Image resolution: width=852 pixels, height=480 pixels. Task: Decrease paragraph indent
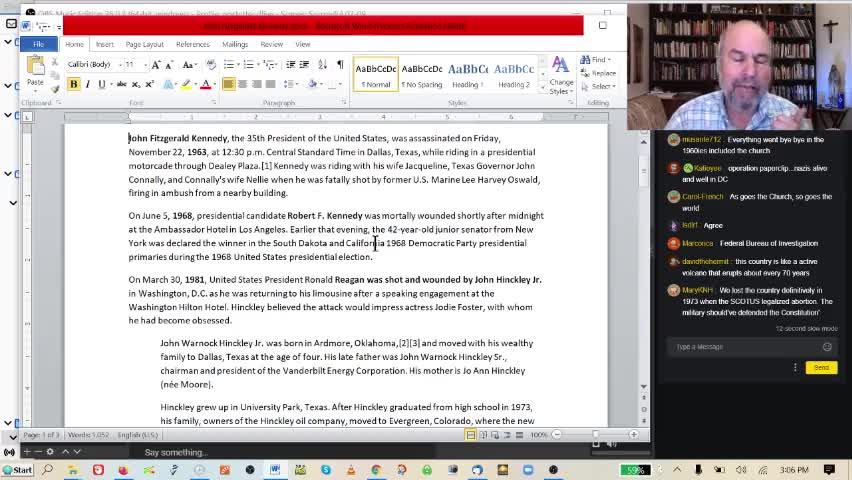click(x=291, y=65)
